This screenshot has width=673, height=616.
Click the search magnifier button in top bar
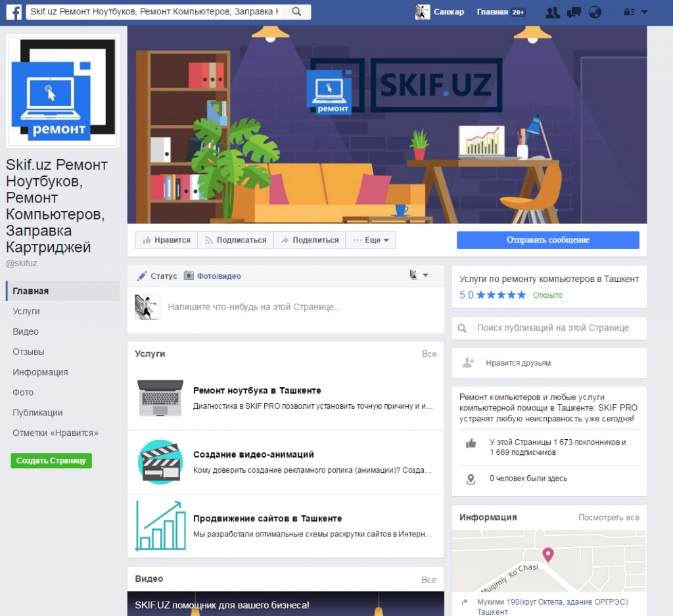click(296, 12)
